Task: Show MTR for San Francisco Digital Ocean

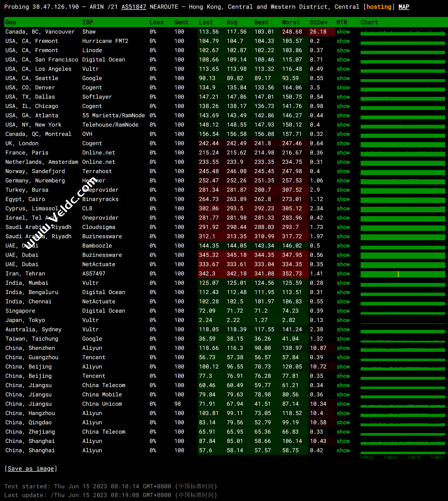Action: (343, 60)
